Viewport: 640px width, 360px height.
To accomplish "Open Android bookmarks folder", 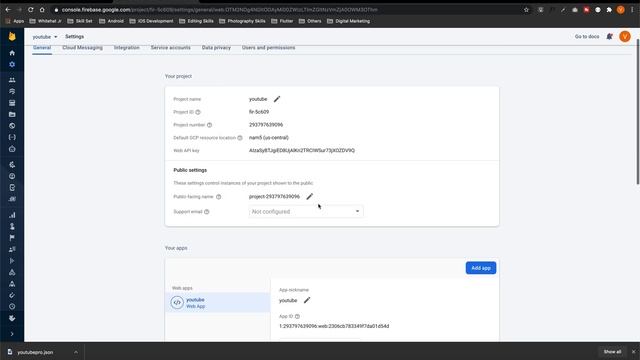I will point(111,21).
